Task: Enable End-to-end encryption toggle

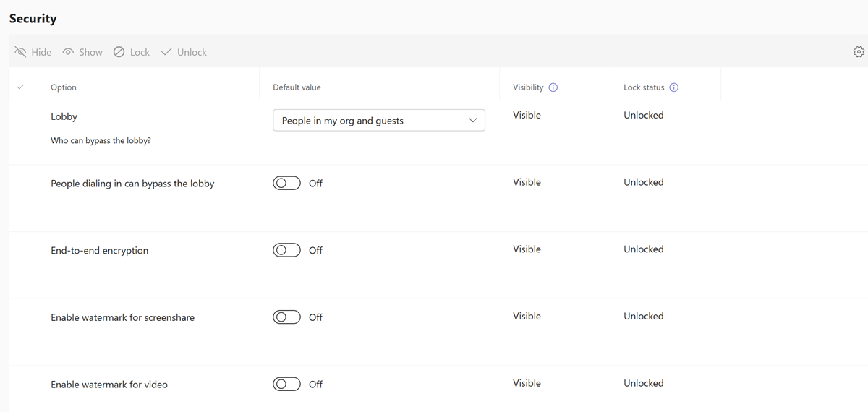Action: click(286, 250)
